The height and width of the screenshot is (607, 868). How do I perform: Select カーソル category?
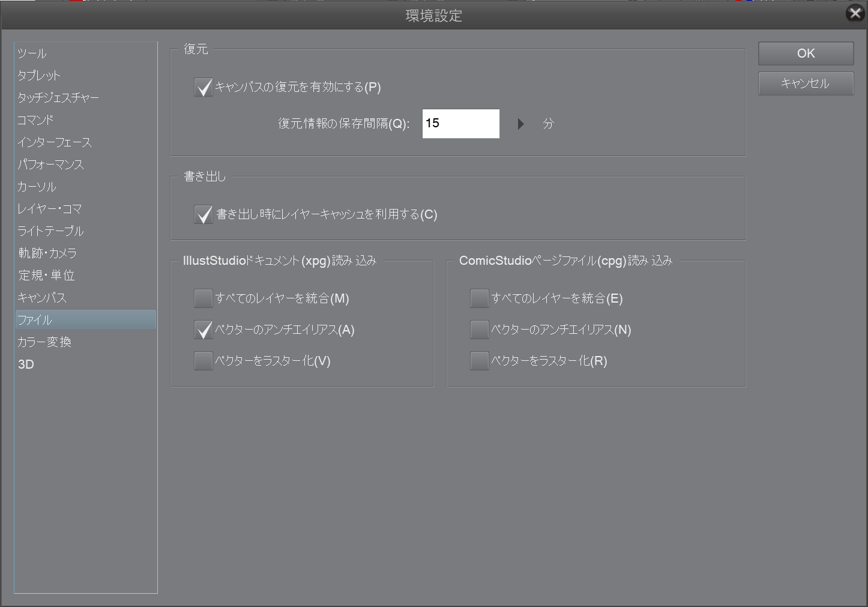86,187
